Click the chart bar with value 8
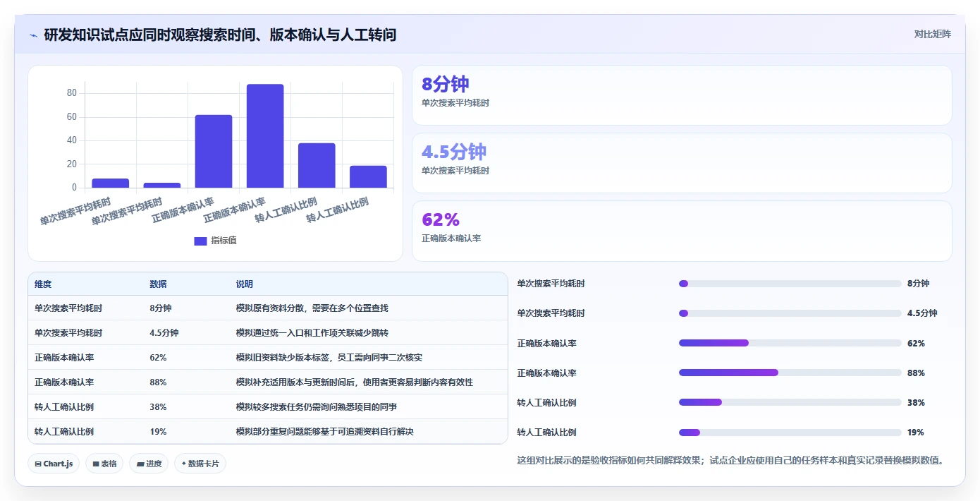Screen dimensions: 980x501 pyautogui.click(x=111, y=183)
